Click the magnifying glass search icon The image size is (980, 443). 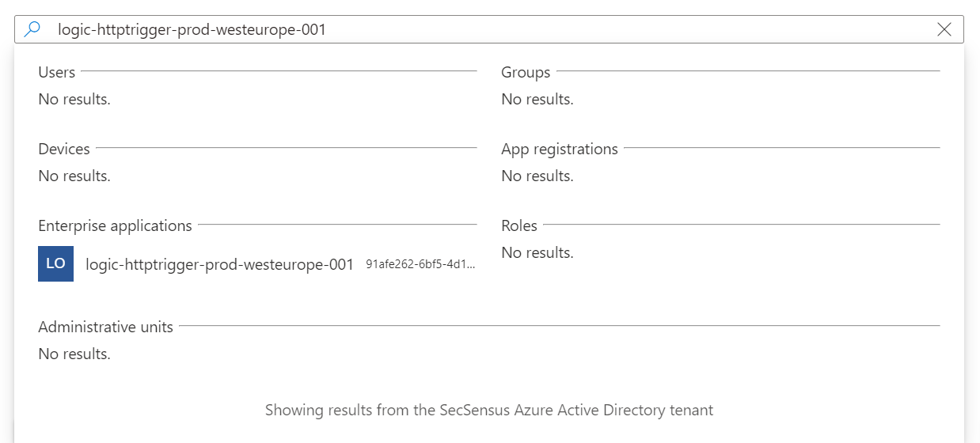click(x=32, y=29)
